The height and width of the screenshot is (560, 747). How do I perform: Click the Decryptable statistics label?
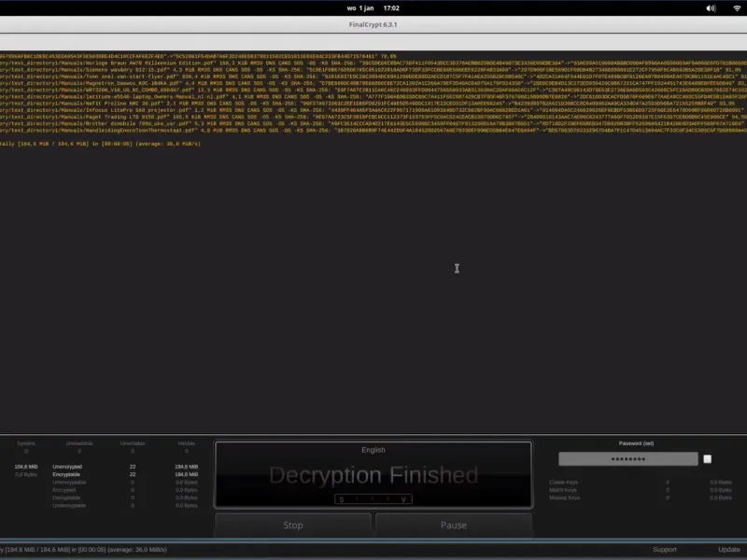point(66,497)
